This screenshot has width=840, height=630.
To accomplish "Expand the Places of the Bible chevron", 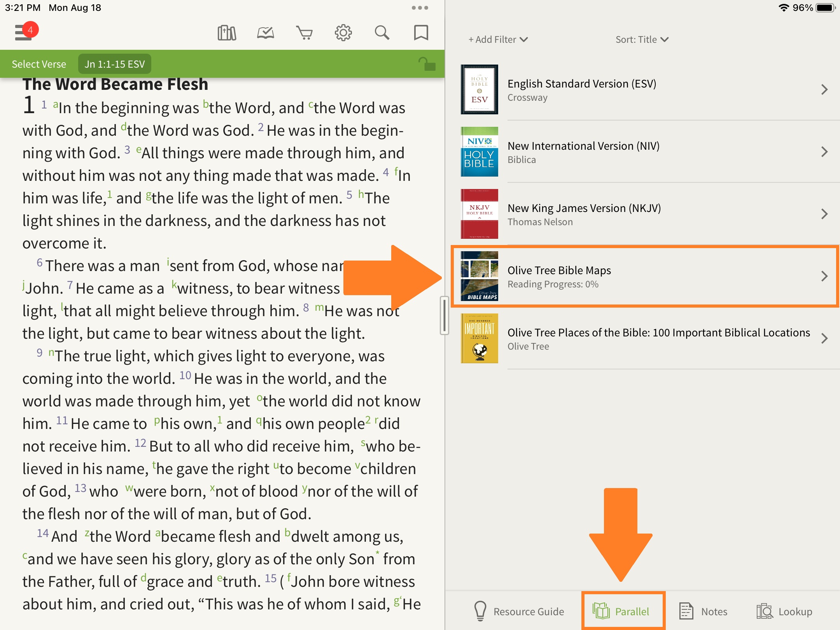I will (x=824, y=338).
